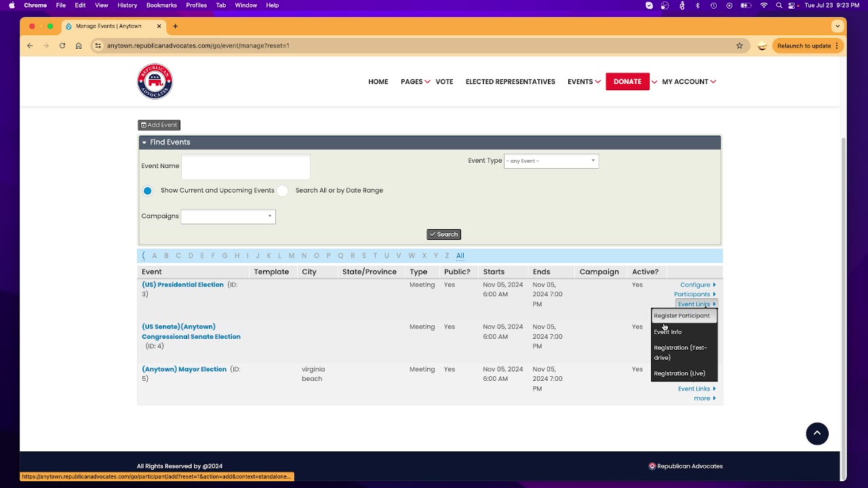Select Show Current and Upcoming Events radio
The width and height of the screenshot is (868, 488).
point(147,190)
